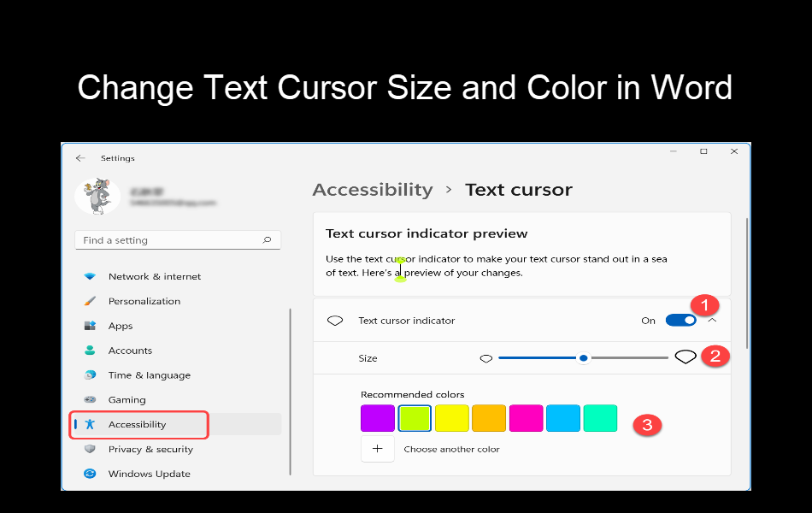Click the small indicator icon left of slider

(x=485, y=358)
